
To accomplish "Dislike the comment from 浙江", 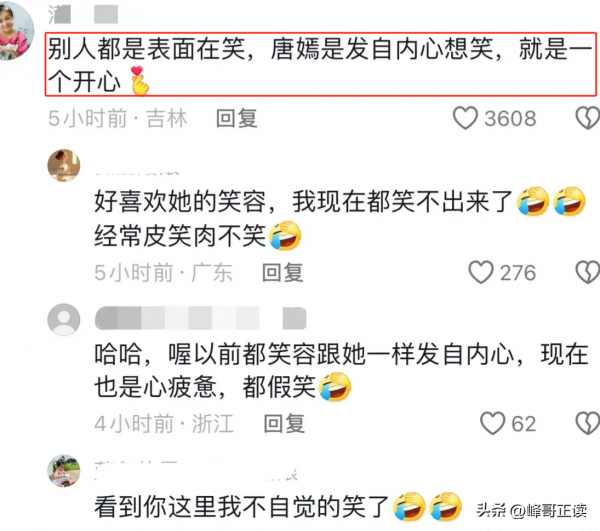I will [588, 423].
